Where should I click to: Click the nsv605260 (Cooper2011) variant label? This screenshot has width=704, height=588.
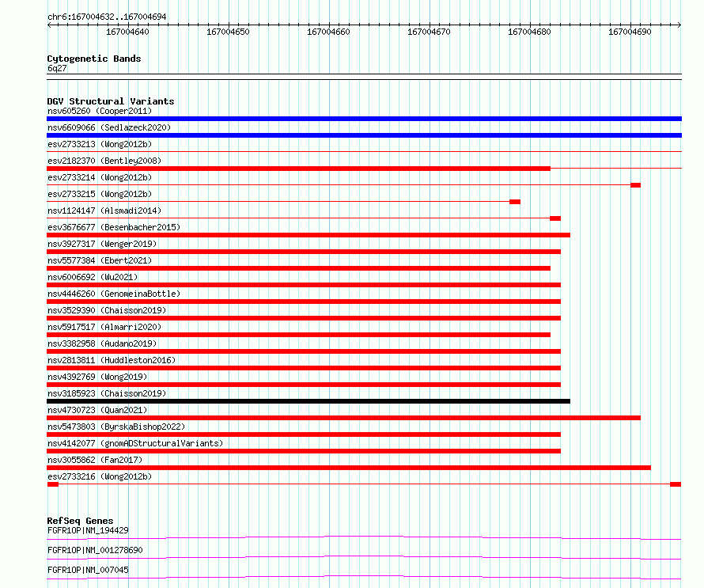point(100,111)
